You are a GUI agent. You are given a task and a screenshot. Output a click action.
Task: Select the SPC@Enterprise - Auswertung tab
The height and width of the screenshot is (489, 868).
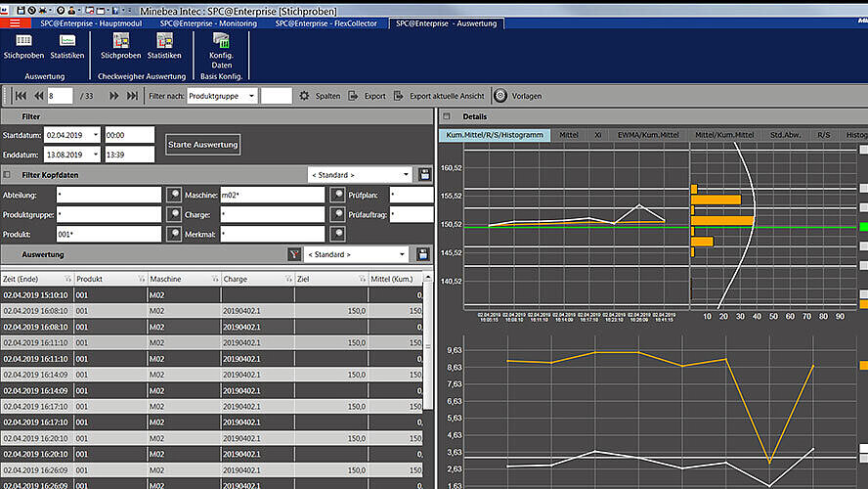pos(446,23)
